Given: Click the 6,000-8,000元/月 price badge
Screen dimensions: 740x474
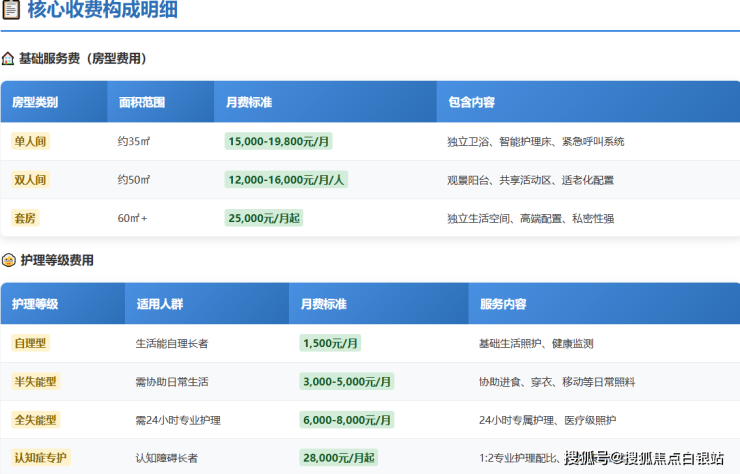Looking at the screenshot, I should point(348,420).
